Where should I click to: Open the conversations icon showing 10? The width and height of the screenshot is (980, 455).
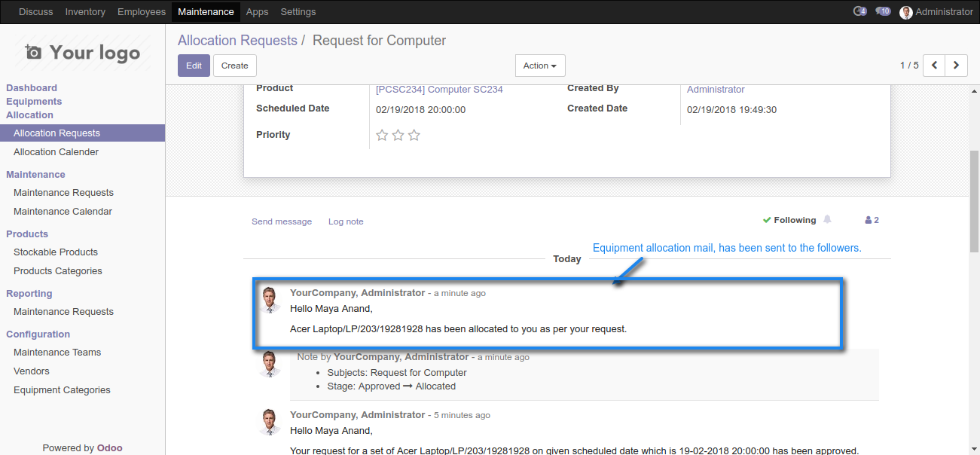click(x=883, y=11)
